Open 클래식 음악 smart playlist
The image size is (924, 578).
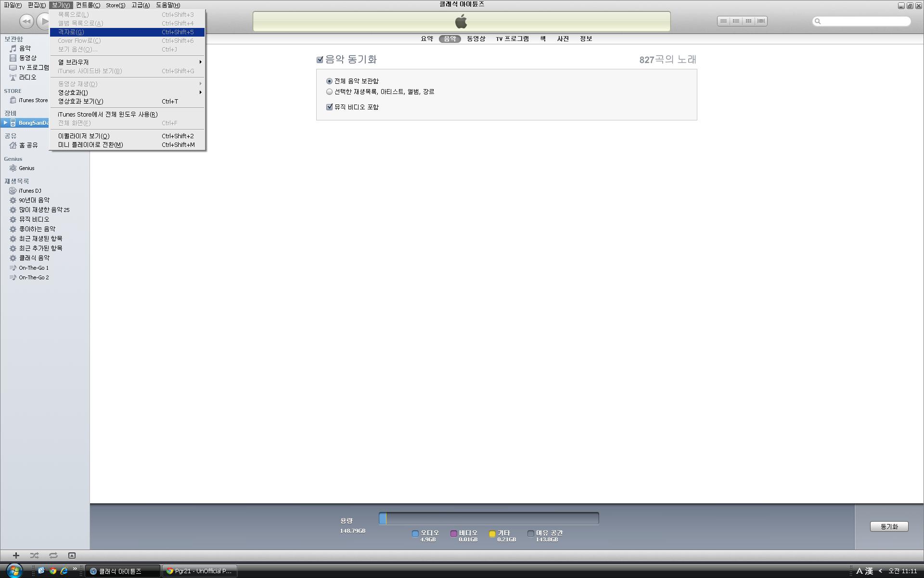[x=34, y=258]
